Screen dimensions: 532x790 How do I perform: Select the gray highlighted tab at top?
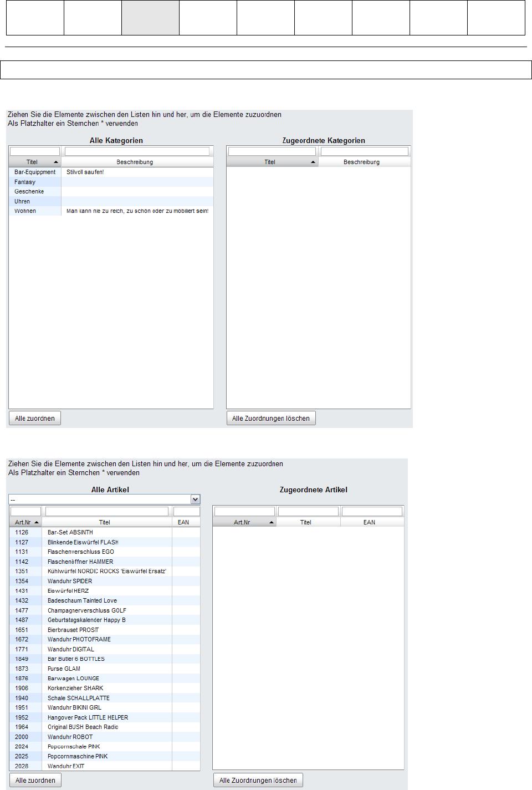(x=150, y=18)
